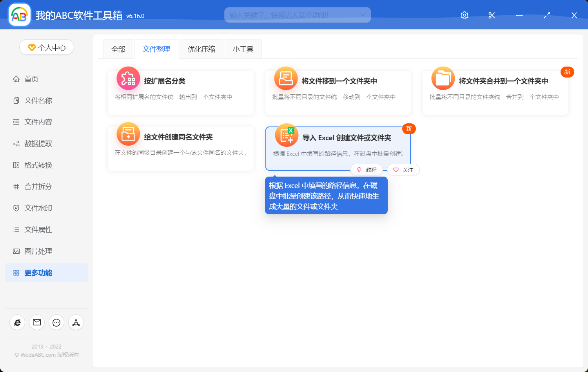Click the 导入 Excel 创建文件或文件夹 icon
Image resolution: width=588 pixels, height=372 pixels.
tap(286, 135)
